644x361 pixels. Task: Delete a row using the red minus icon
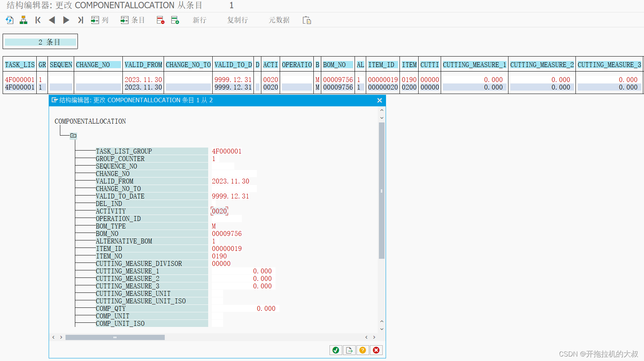pyautogui.click(x=160, y=20)
